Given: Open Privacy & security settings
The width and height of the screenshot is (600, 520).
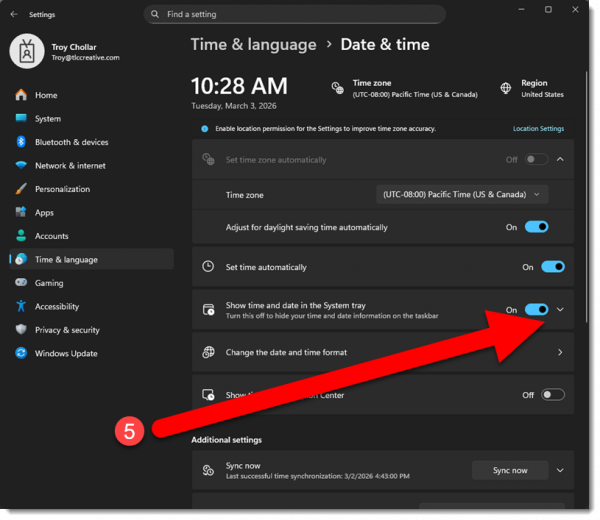Looking at the screenshot, I should coord(67,330).
